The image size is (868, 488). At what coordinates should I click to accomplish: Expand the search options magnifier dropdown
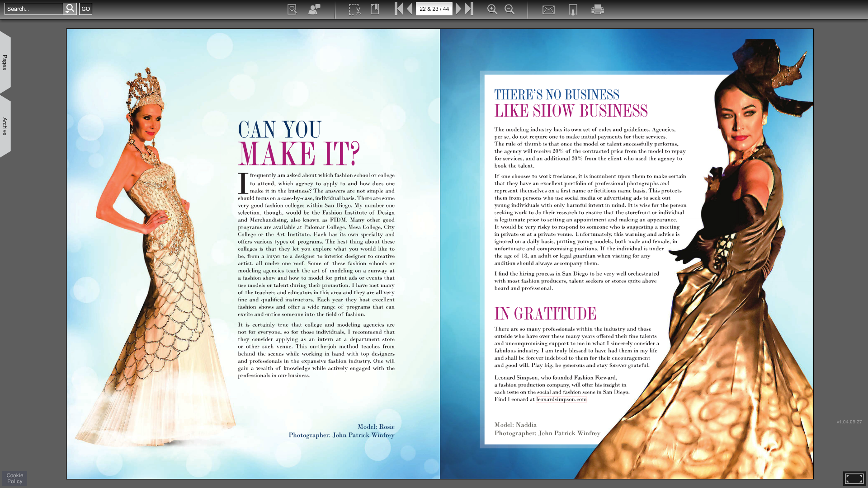tap(70, 9)
